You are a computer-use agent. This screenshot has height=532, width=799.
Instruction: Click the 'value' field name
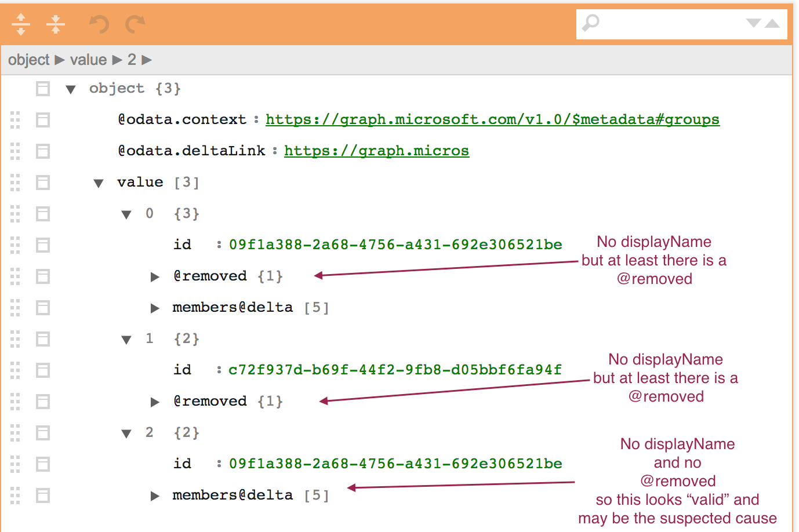pyautogui.click(x=140, y=182)
